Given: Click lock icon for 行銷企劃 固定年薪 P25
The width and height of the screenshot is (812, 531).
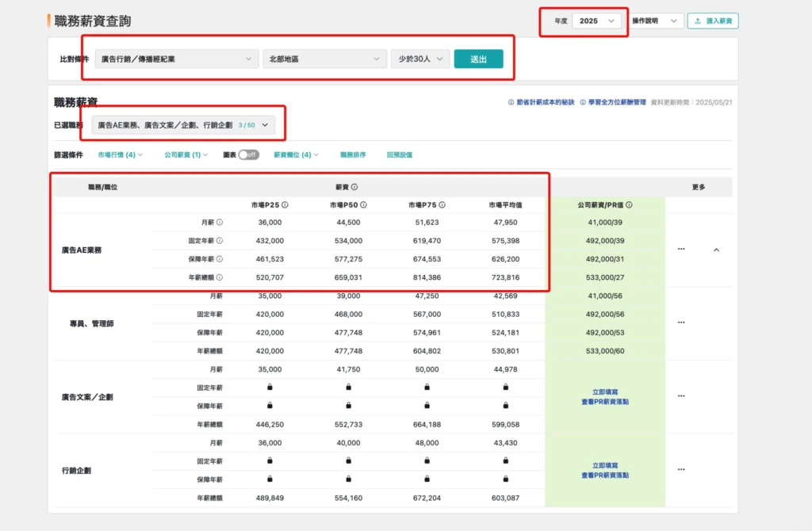Looking at the screenshot, I should [270, 460].
